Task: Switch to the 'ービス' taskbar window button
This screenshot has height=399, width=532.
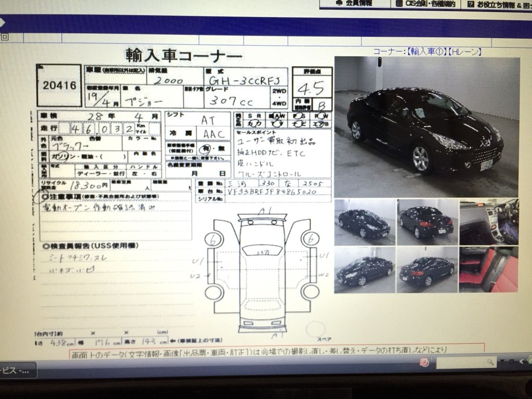Action: 17,370
